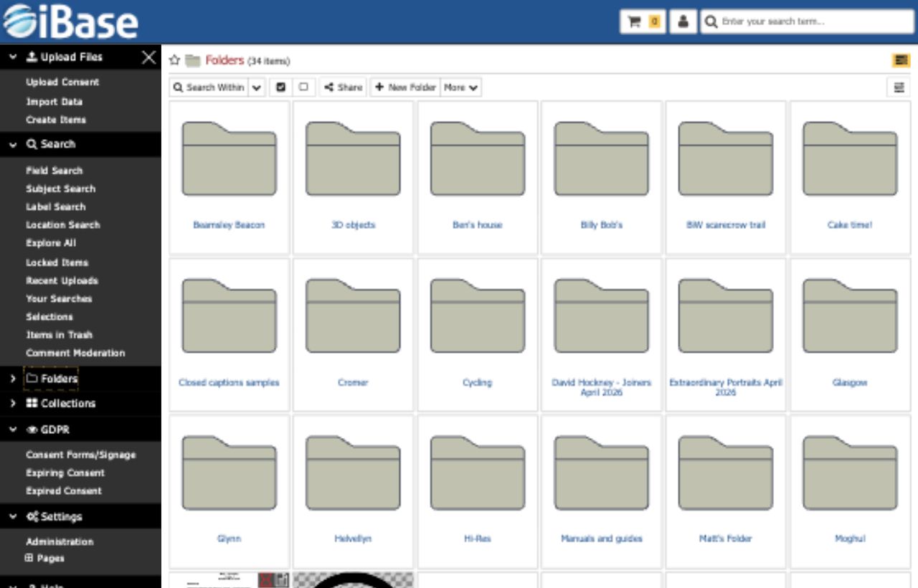
Task: Click the iBase logo
Action: pos(70,22)
